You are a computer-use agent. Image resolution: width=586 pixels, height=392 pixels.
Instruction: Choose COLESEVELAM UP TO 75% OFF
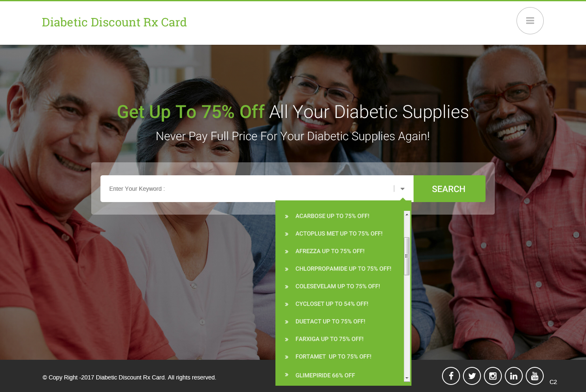coord(338,286)
